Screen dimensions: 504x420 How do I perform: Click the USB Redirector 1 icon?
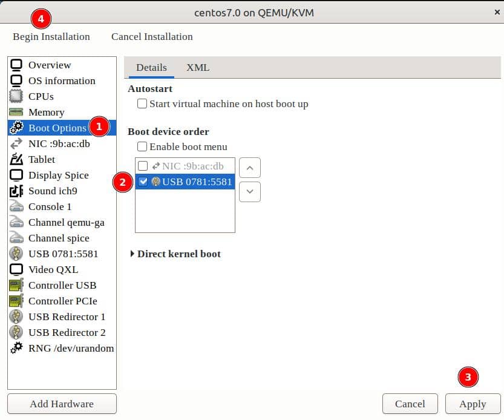[16, 317]
